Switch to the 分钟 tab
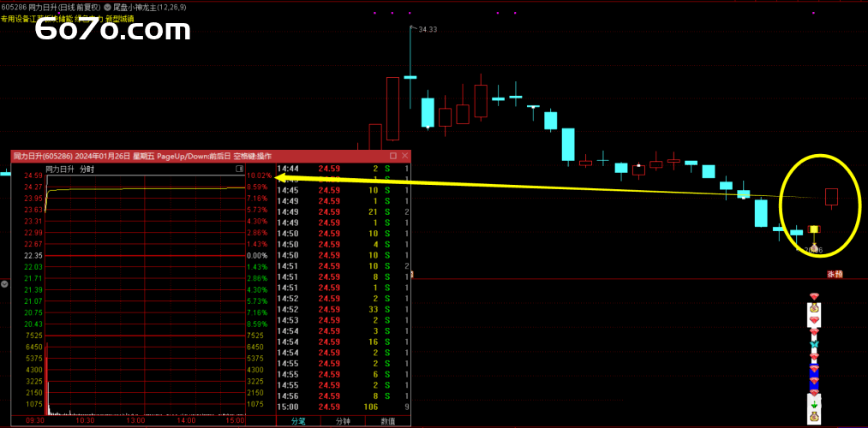 [344, 421]
